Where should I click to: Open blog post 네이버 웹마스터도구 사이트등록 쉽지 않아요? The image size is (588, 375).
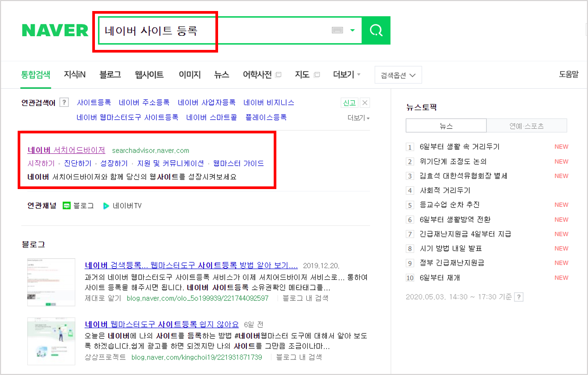[x=162, y=325]
